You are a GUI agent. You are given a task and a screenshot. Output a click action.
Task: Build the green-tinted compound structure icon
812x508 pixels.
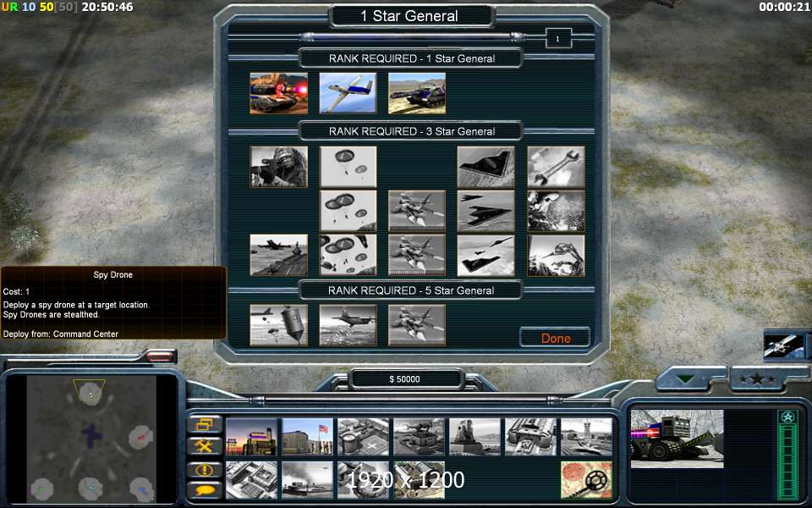pyautogui.click(x=419, y=480)
